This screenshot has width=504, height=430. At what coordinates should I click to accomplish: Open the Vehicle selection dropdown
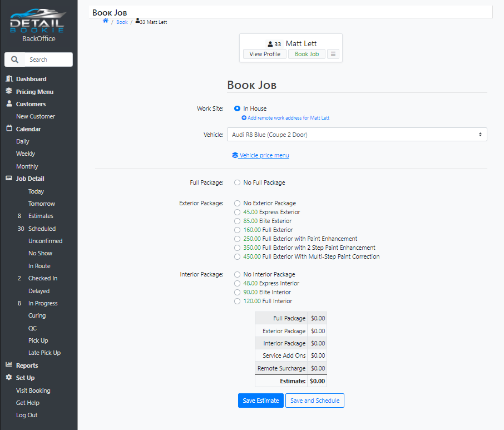click(357, 135)
